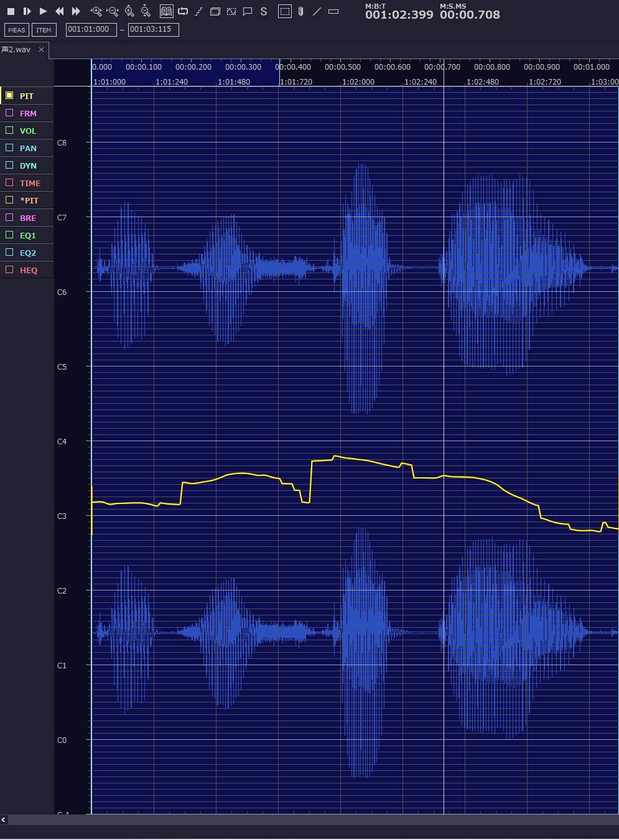Viewport: 619px width, 840px height.
Task: Zoom out vertically with the magnifier icon
Action: pyautogui.click(x=146, y=11)
